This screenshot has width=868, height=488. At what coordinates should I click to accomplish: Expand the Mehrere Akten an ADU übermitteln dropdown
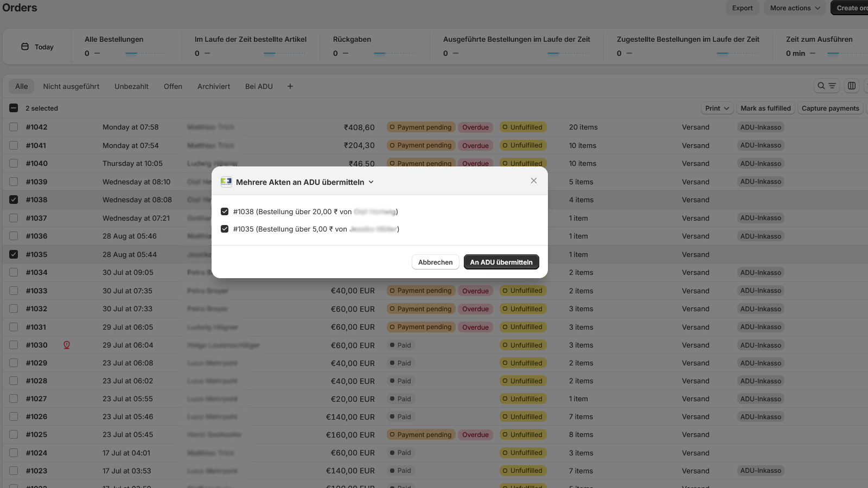click(x=371, y=182)
